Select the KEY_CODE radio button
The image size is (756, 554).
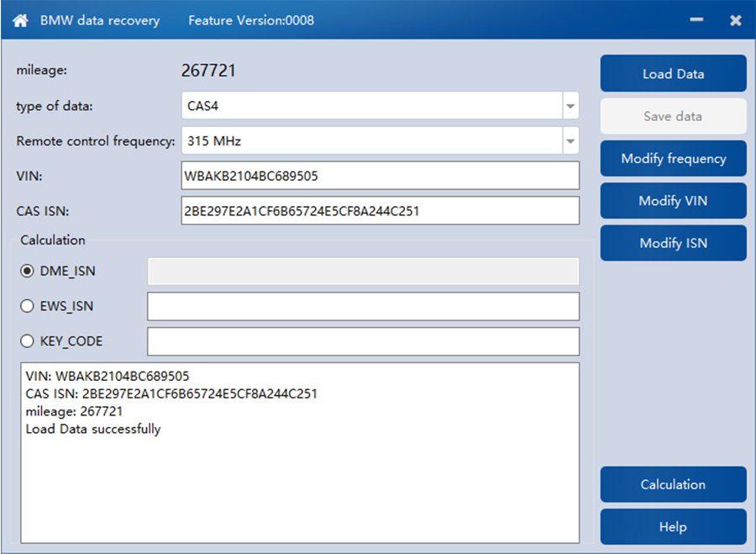click(27, 341)
